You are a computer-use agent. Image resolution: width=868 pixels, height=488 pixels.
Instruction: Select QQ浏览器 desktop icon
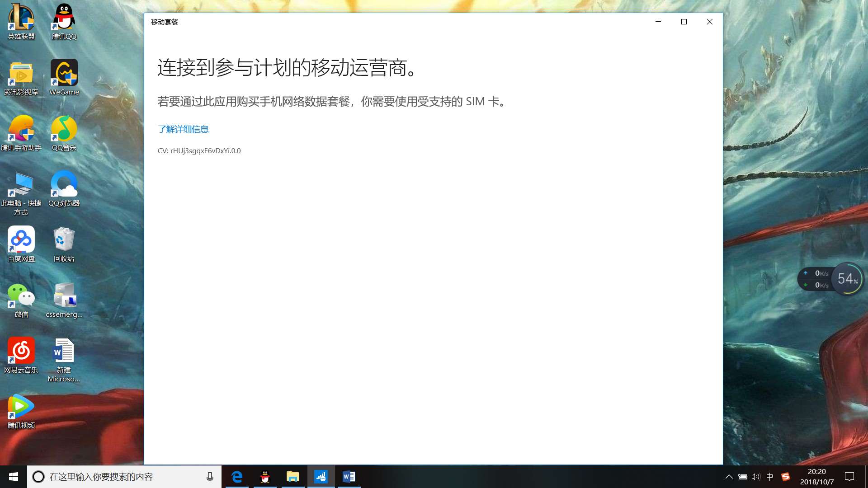[x=64, y=189]
